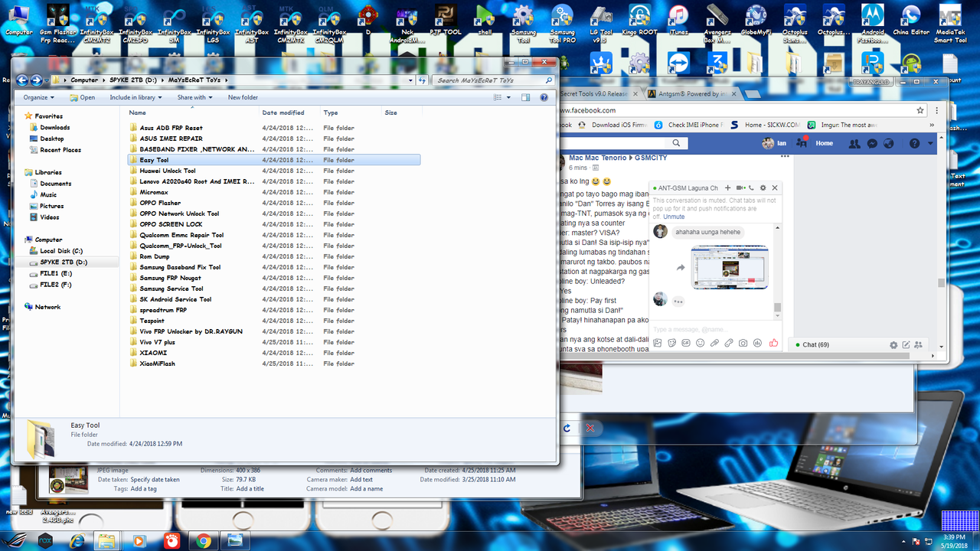Open Facebook notifications globe icon
Viewport: 980px width, 551px height.
click(889, 143)
